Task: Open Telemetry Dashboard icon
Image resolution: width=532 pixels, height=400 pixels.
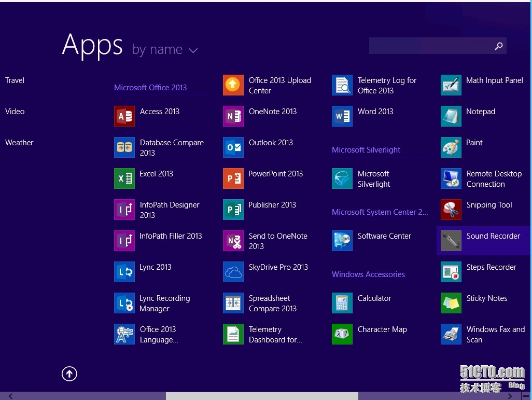Action: (233, 334)
